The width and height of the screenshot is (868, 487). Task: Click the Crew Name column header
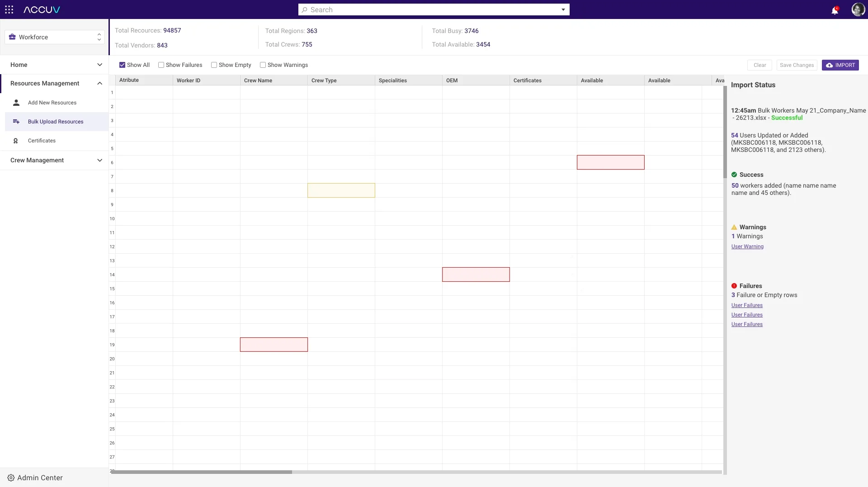click(x=274, y=80)
